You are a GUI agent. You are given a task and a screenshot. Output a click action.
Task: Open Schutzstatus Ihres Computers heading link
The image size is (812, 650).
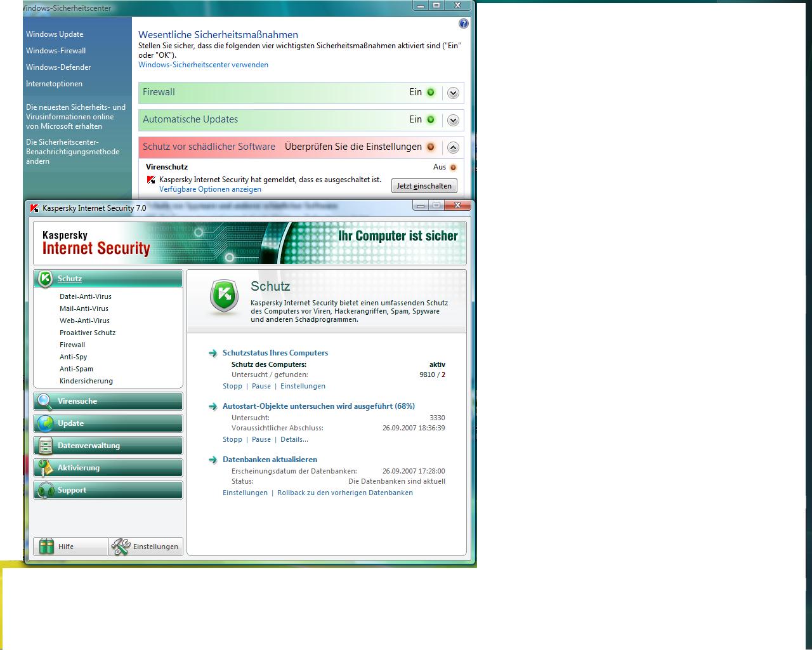tap(275, 353)
